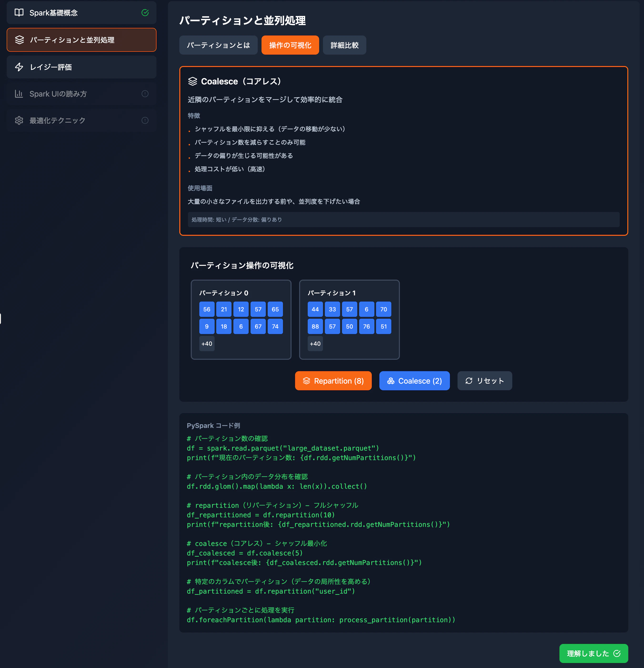644x668 pixels.
Task: Expand the +40 chip in パーティション 0
Action: [207, 344]
